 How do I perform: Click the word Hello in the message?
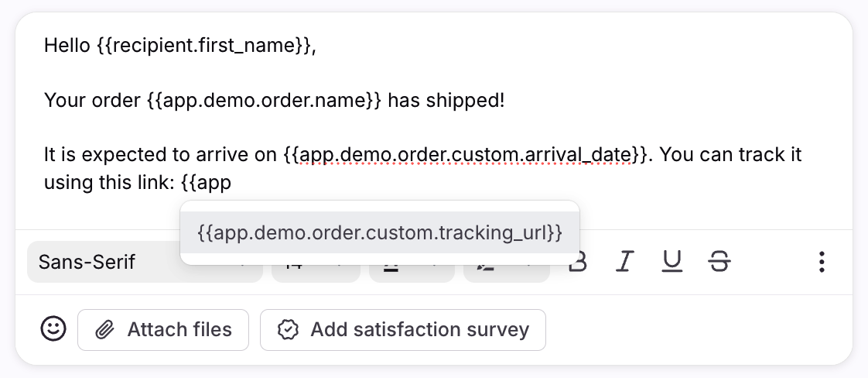(67, 46)
